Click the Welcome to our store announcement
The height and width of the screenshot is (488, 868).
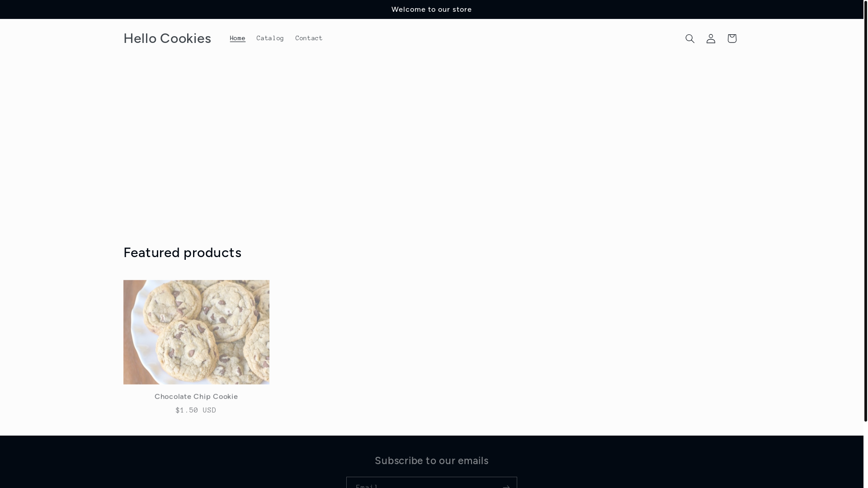(x=432, y=9)
